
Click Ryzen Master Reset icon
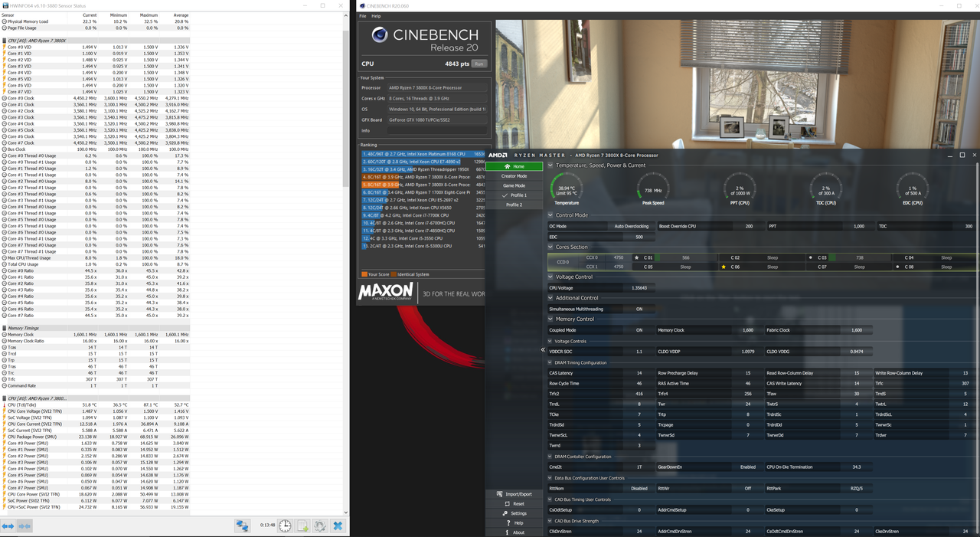[x=507, y=504]
